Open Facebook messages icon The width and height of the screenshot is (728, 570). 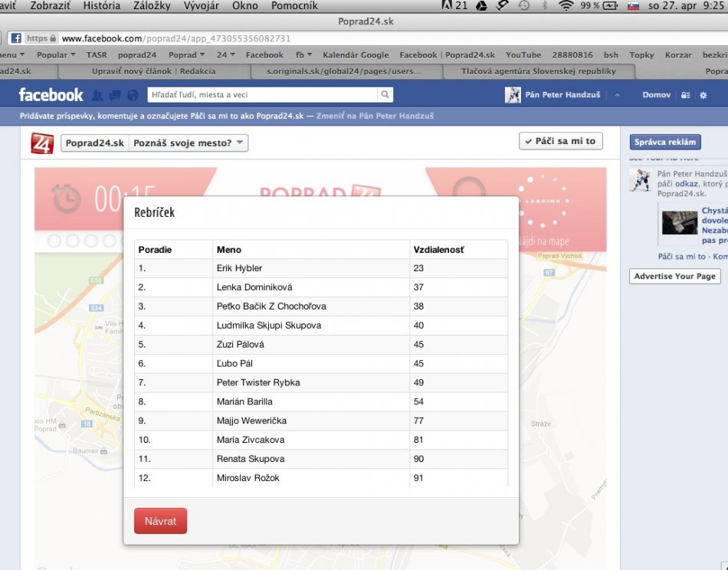115,95
